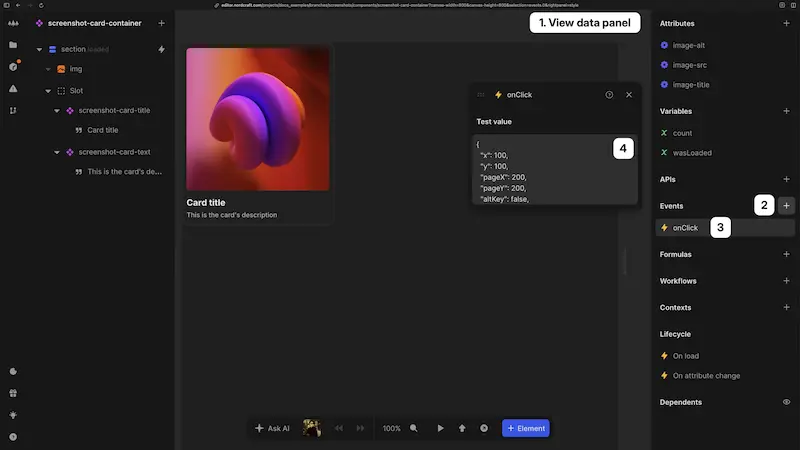Open the issues warning triangle icon
Viewport: 800px width, 450px height.
pos(13,88)
